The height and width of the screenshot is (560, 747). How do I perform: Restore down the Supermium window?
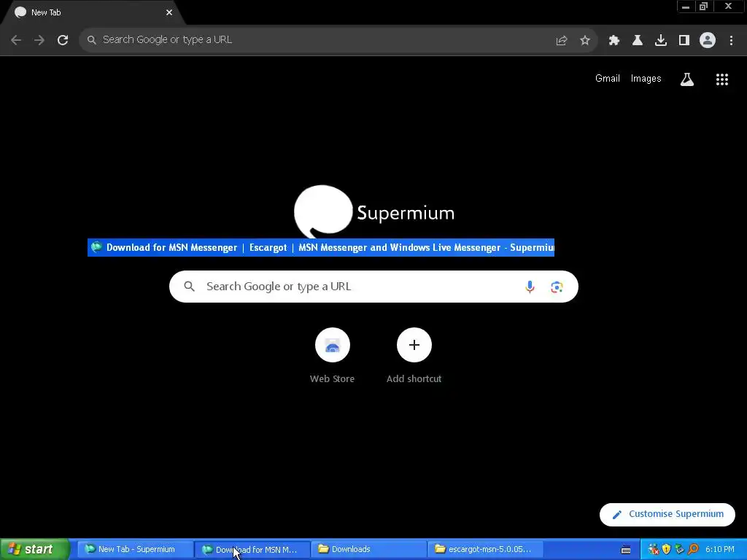[x=704, y=7]
